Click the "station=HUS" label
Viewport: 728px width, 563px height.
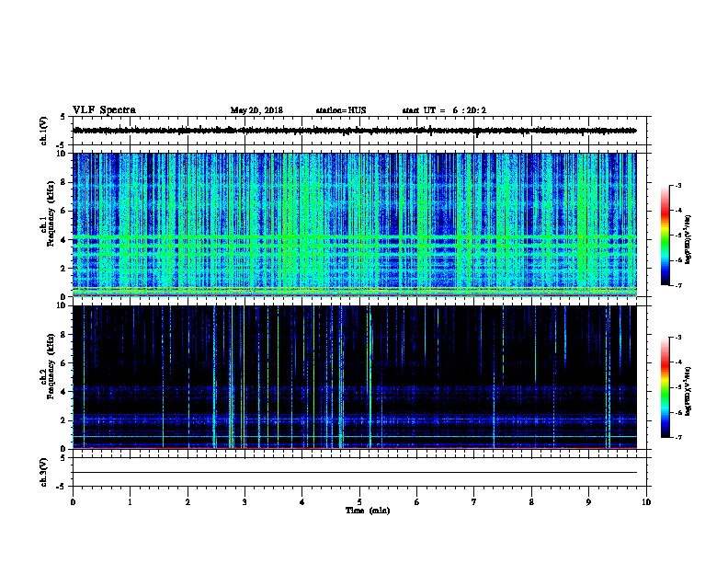(x=341, y=110)
